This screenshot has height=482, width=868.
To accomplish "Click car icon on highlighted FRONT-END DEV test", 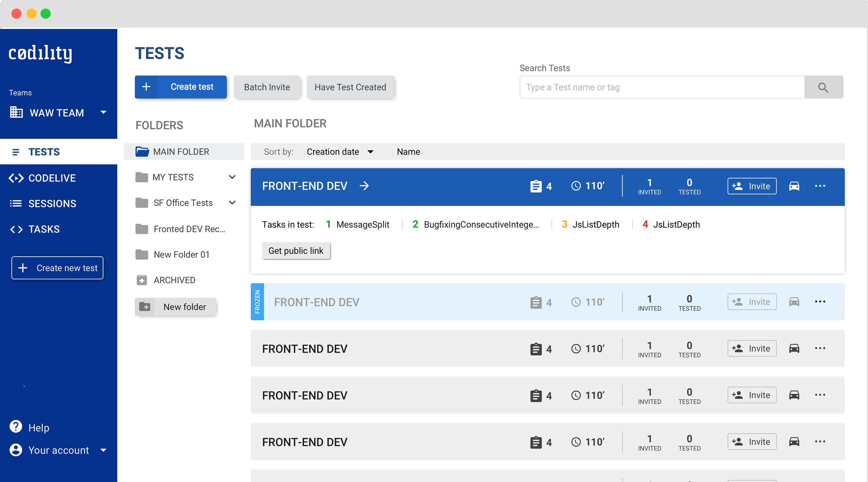I will 794,186.
